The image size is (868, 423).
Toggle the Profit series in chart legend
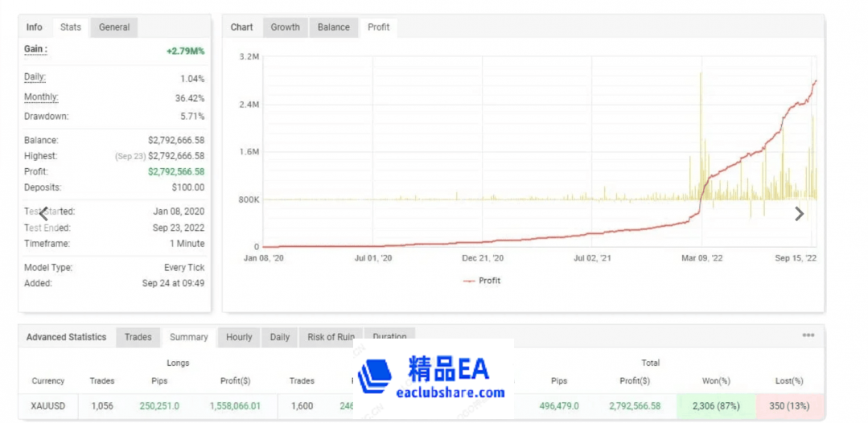pyautogui.click(x=481, y=281)
